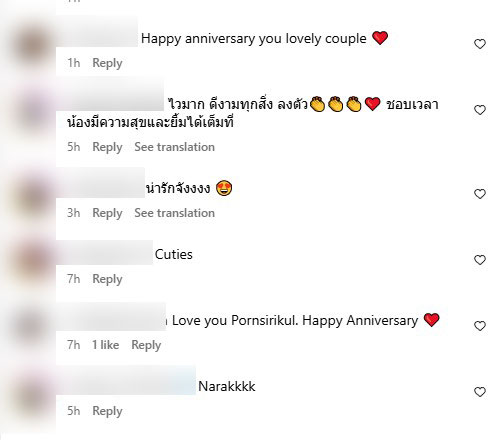Reply to the 'Cuties' comment
Viewport: 499px width, 440px height.
107,279
